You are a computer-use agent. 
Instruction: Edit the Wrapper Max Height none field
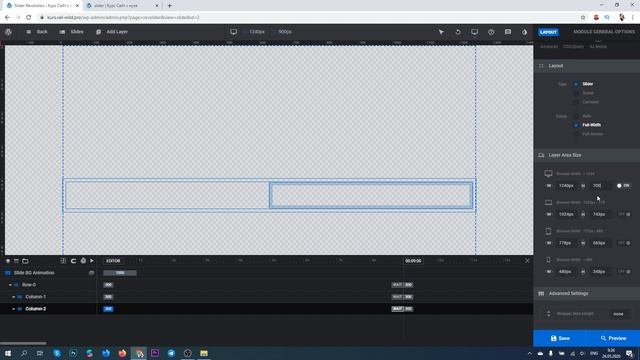coord(619,314)
